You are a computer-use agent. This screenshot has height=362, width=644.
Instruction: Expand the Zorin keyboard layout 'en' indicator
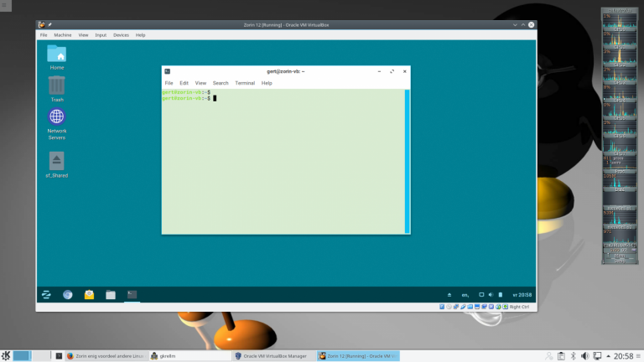click(x=465, y=295)
